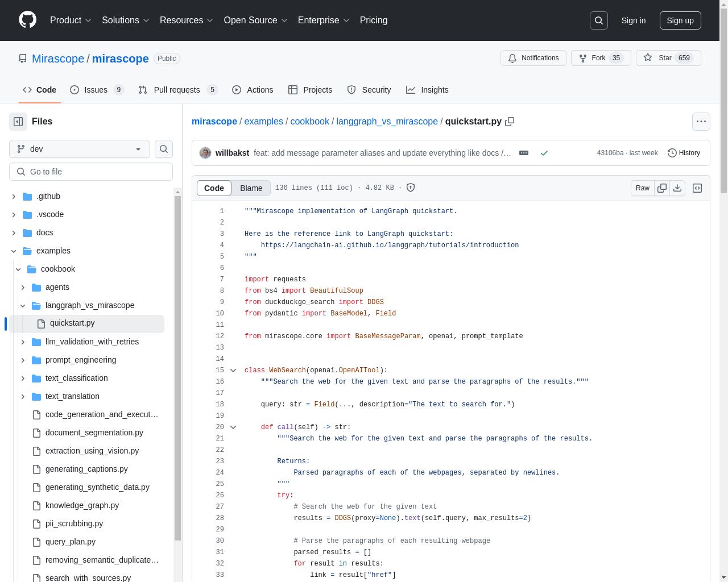Copy raw file contents icon
728x582 pixels.
662,188
